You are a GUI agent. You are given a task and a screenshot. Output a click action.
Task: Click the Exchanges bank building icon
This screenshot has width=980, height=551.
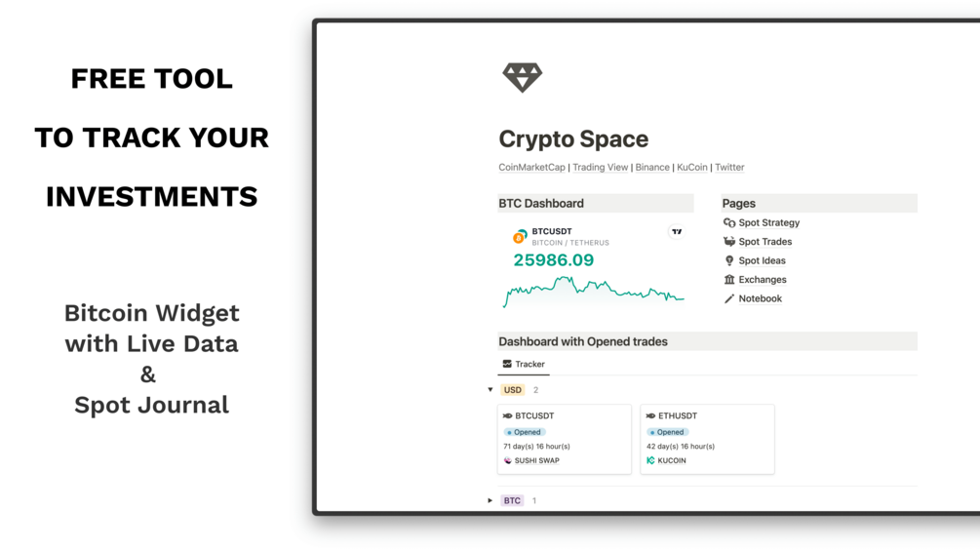(729, 279)
